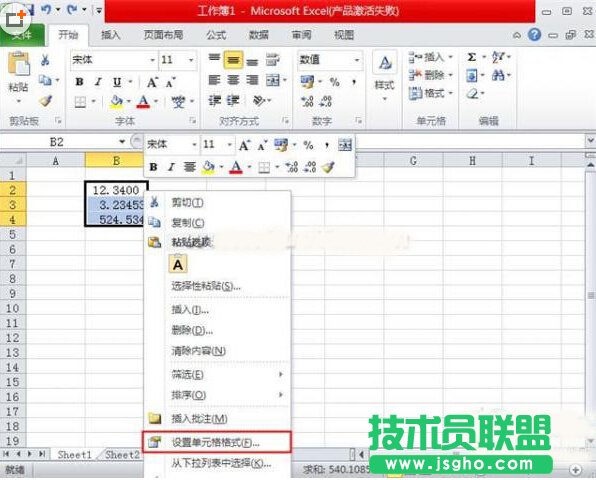Toggle middle vertical align button (highlighted)
This screenshot has height=480, width=596.
[x=233, y=60]
